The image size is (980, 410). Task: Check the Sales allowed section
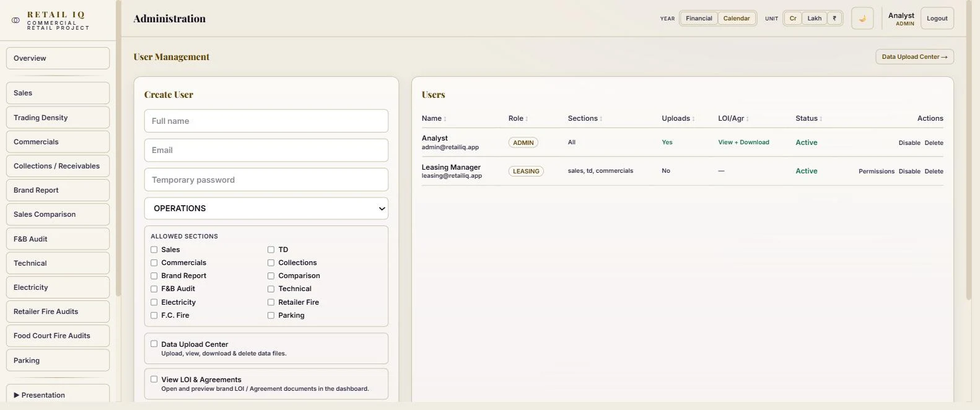point(154,250)
